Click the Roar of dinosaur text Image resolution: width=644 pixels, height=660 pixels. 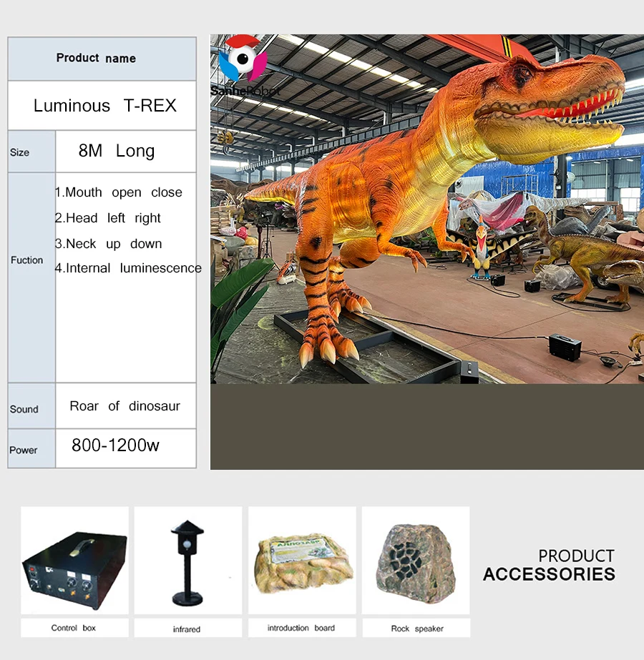coord(124,405)
